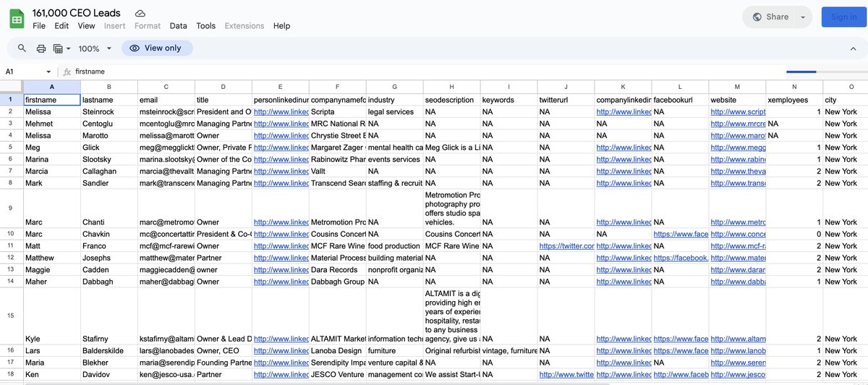Open Matthew Josephs' Facebook URL link
The height and width of the screenshot is (385, 868).
[680, 258]
